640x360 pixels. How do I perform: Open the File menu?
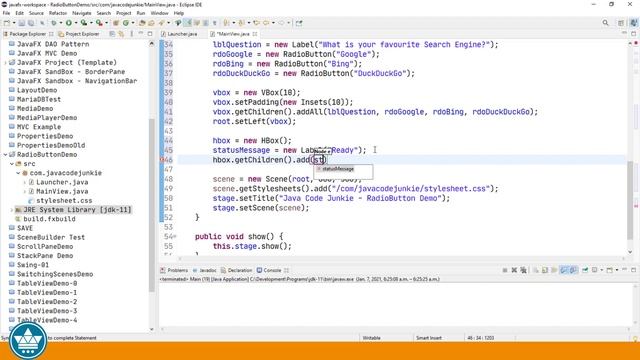[x=6, y=13]
